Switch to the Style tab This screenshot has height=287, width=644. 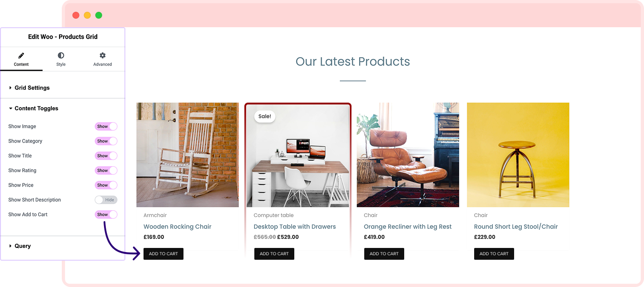(61, 59)
